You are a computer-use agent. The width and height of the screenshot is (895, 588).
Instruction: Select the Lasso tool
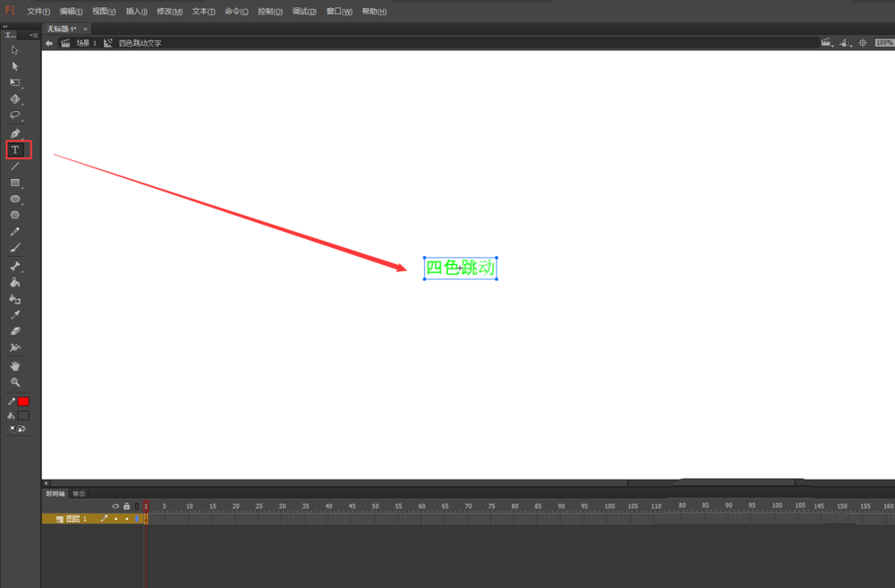pos(15,115)
